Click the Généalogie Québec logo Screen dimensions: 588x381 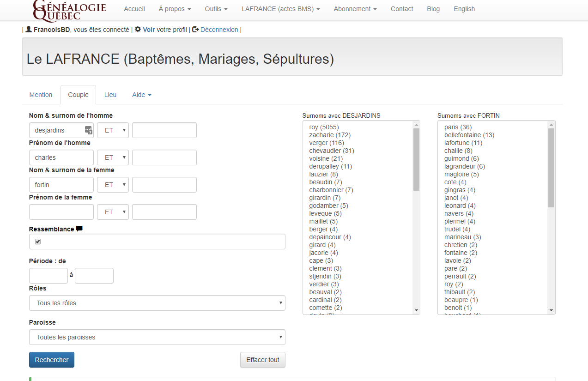point(70,10)
